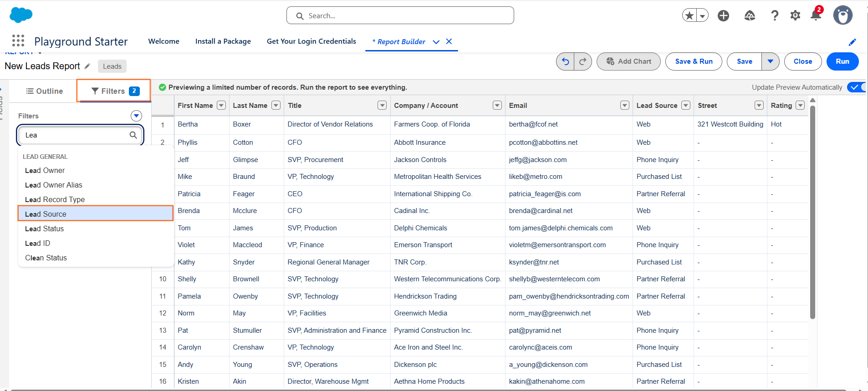The height and width of the screenshot is (391, 868).
Task: Open the Save button dropdown arrow
Action: [770, 61]
